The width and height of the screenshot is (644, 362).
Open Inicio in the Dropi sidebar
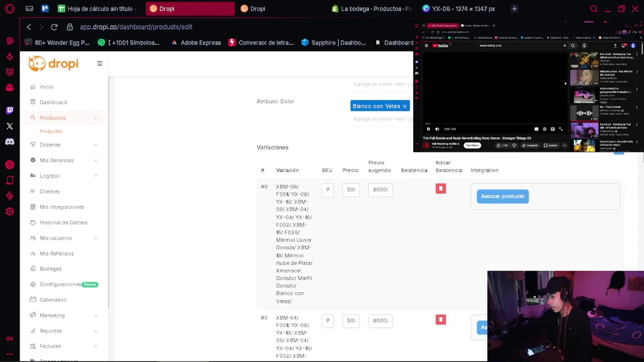[46, 87]
